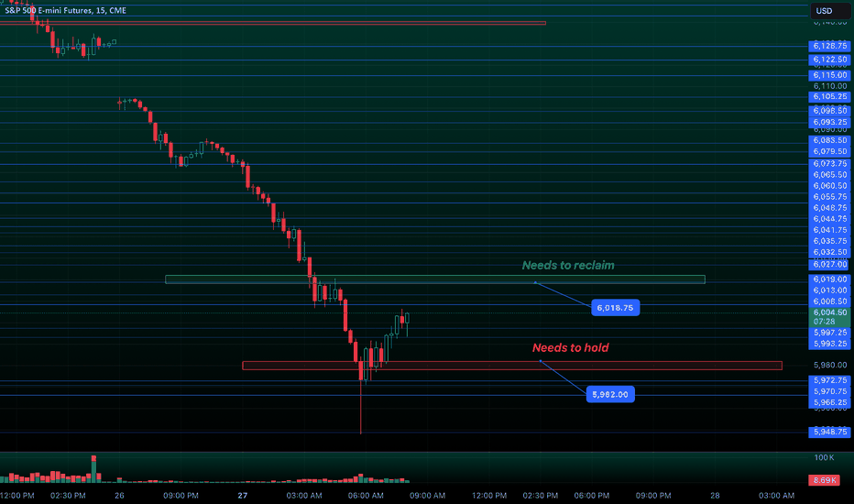Screen dimensions: 854x504
Task: Click the 6,128.75 price level label
Action: point(830,46)
